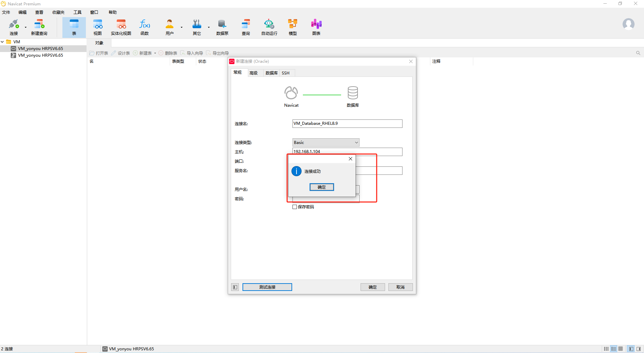This screenshot has height=353, width=644.
Task: Click 确定 button at dialog bottom
Action: (x=373, y=287)
